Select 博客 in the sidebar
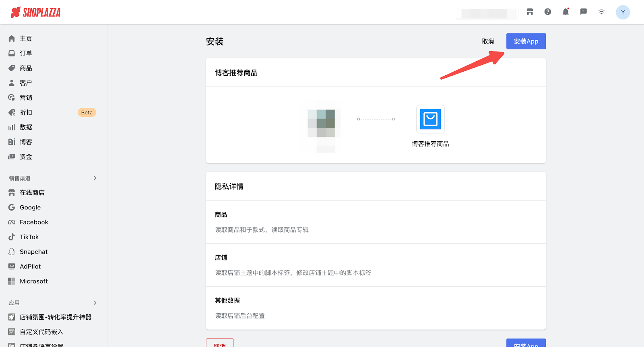 [x=26, y=142]
